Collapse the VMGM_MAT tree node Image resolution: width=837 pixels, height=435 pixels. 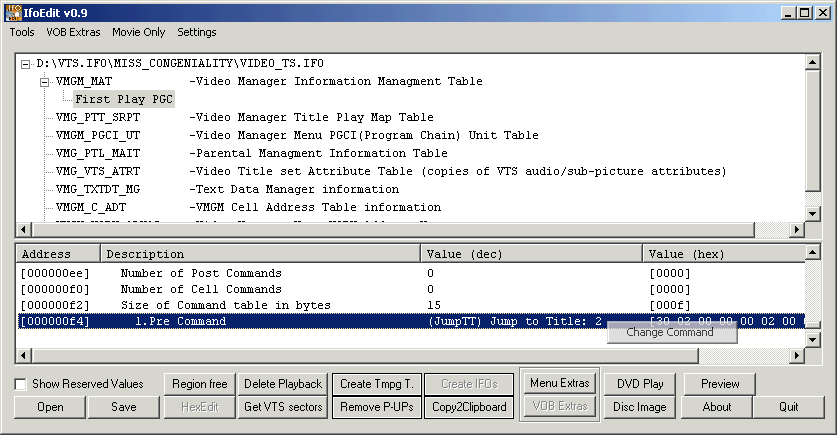point(45,82)
